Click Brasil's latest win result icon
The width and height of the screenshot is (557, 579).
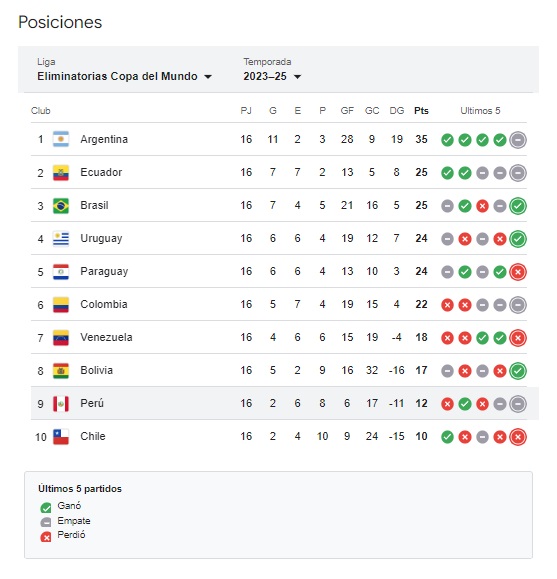[x=517, y=206]
